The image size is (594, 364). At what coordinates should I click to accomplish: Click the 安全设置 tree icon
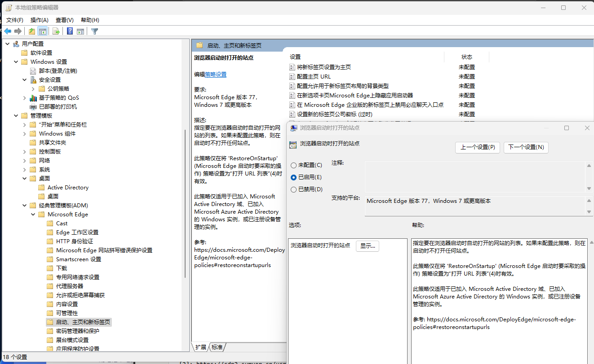point(33,80)
